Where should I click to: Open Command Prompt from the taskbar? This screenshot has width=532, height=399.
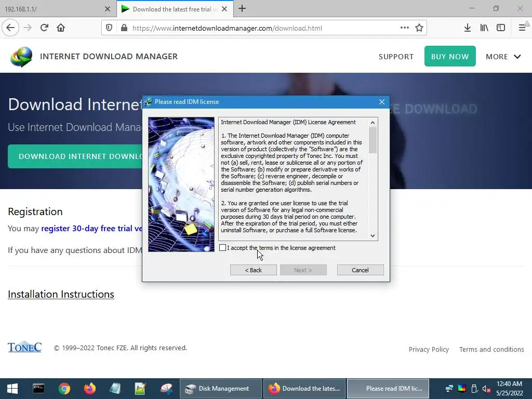pos(38,389)
